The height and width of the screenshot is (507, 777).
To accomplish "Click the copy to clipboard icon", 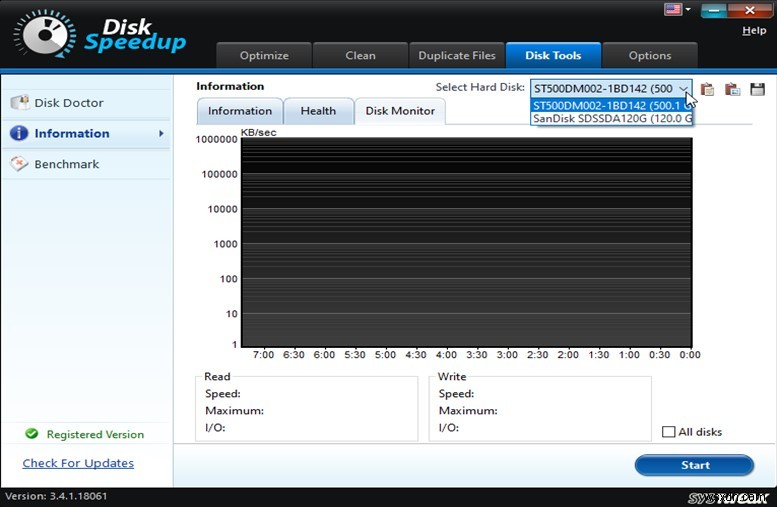I will tap(707, 89).
